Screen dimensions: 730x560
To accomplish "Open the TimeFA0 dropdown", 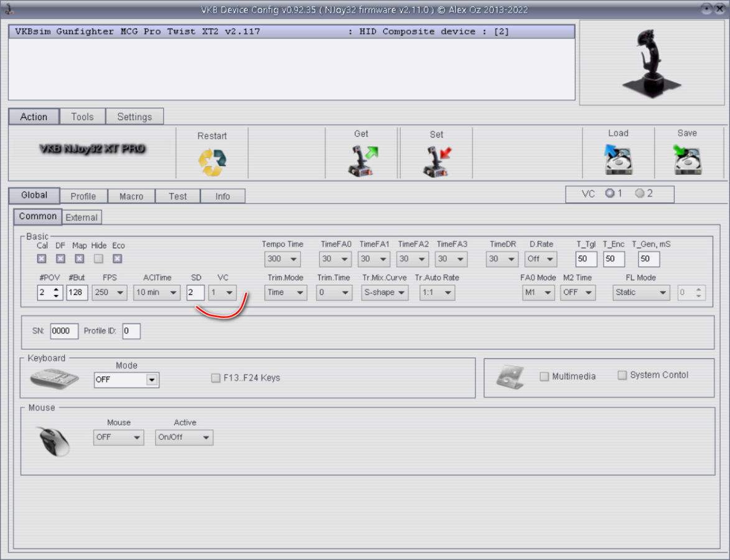I will (x=335, y=259).
